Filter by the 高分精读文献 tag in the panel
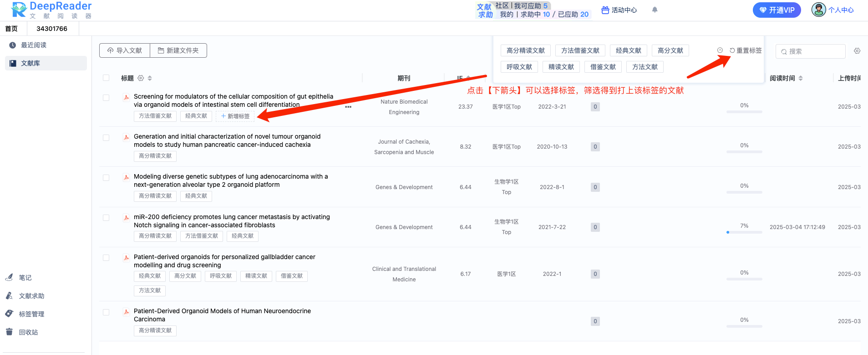 point(526,50)
